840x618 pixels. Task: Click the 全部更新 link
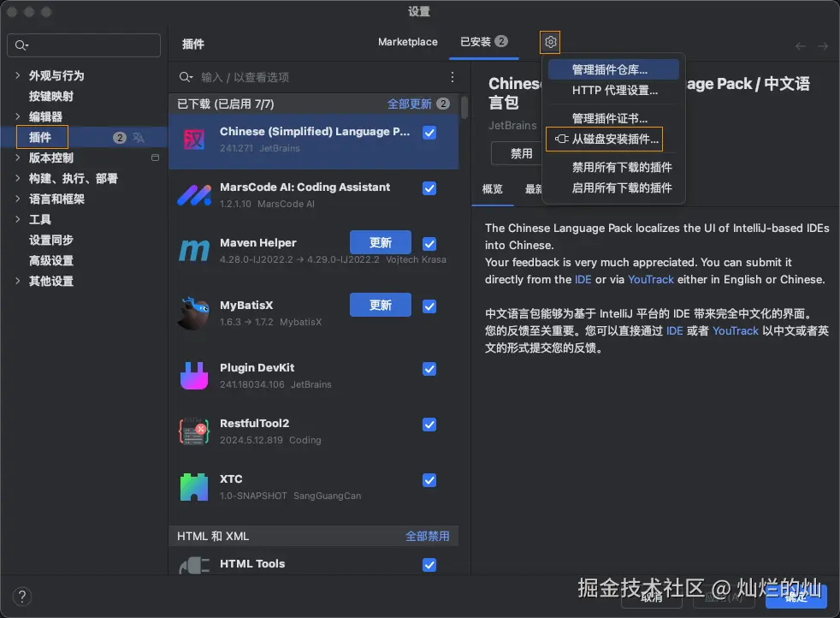(409, 104)
